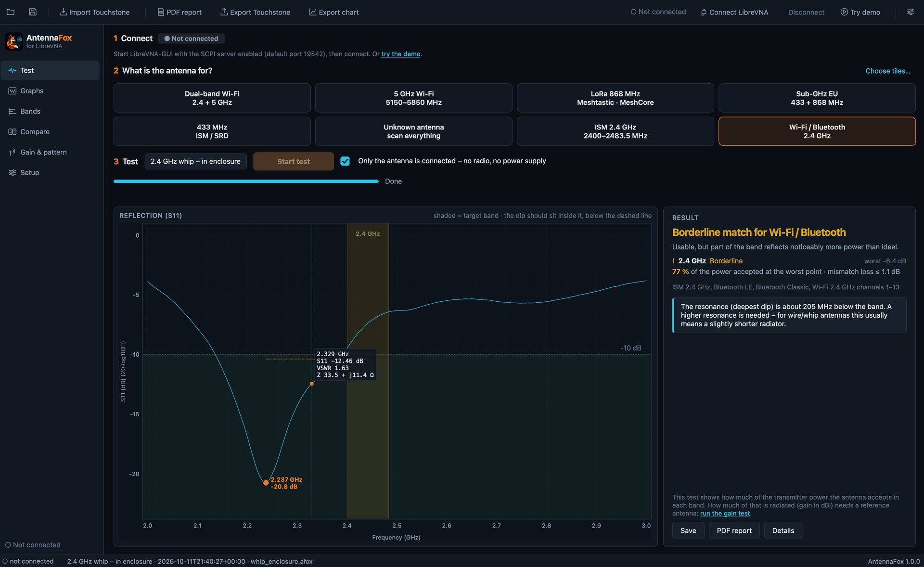Choose LoRa 868 MHz Meshtastic tile
This screenshot has width=924, height=567.
(x=615, y=98)
